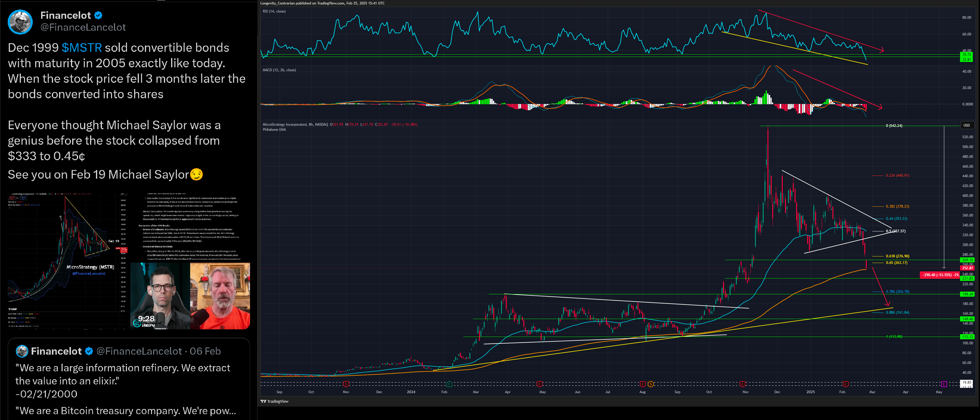Open quoted tweet's small Financelot avatar
980x420 pixels.
coord(22,351)
